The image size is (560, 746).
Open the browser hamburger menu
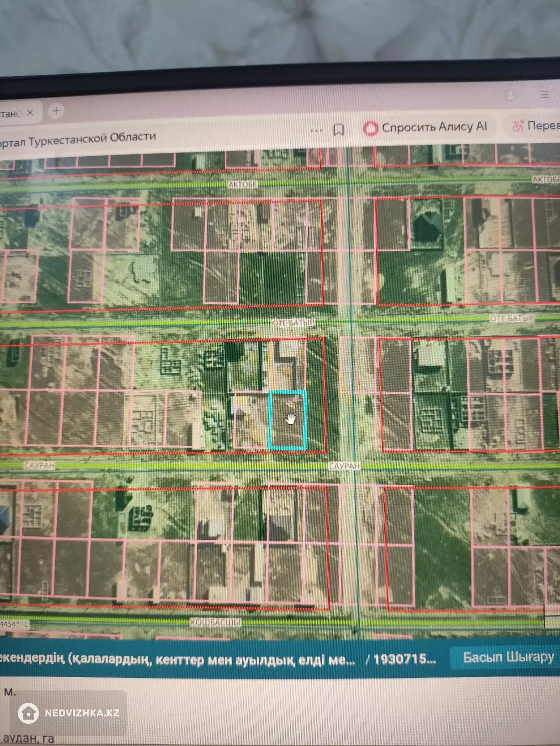coord(544,95)
